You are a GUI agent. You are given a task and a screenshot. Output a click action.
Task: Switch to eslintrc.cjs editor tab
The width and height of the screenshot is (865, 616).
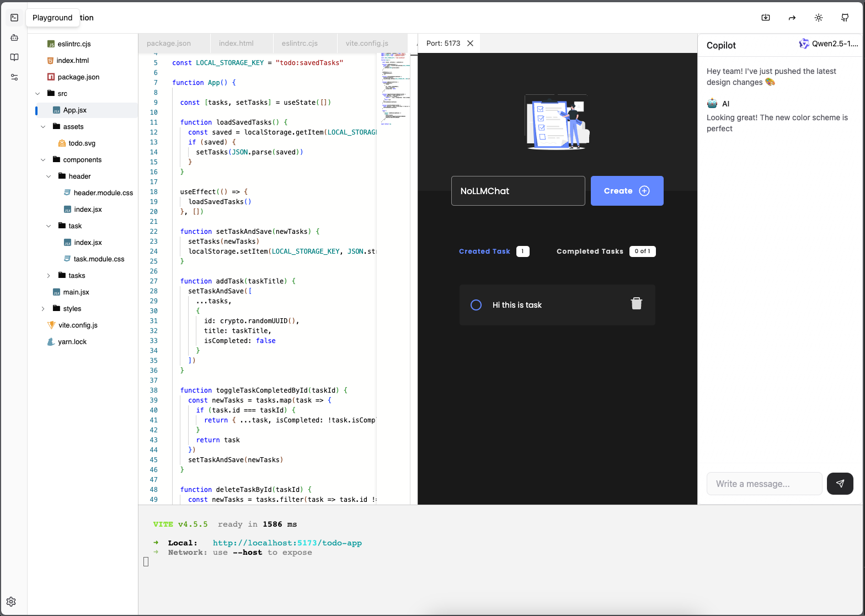tap(300, 43)
